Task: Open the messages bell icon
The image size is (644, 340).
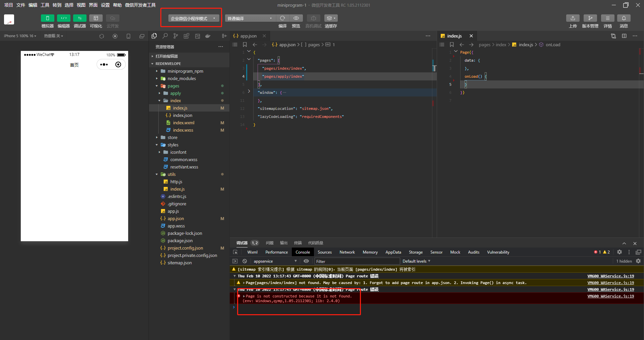Action: pyautogui.click(x=624, y=18)
